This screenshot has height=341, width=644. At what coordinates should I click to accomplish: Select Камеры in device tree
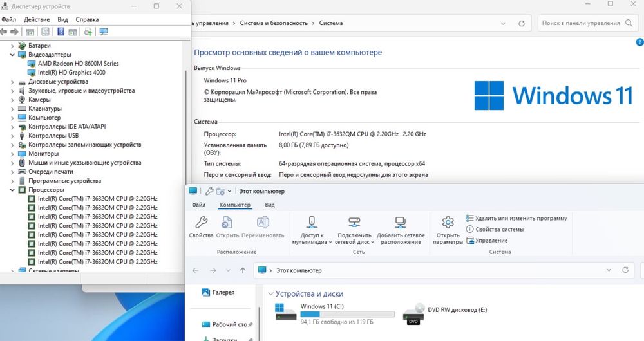click(x=35, y=100)
